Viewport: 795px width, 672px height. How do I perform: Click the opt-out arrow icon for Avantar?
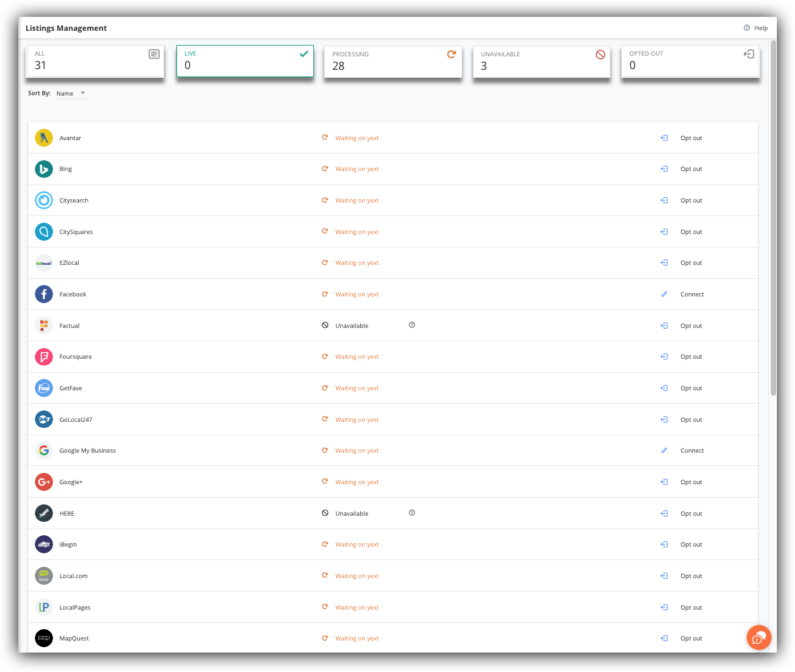[664, 138]
